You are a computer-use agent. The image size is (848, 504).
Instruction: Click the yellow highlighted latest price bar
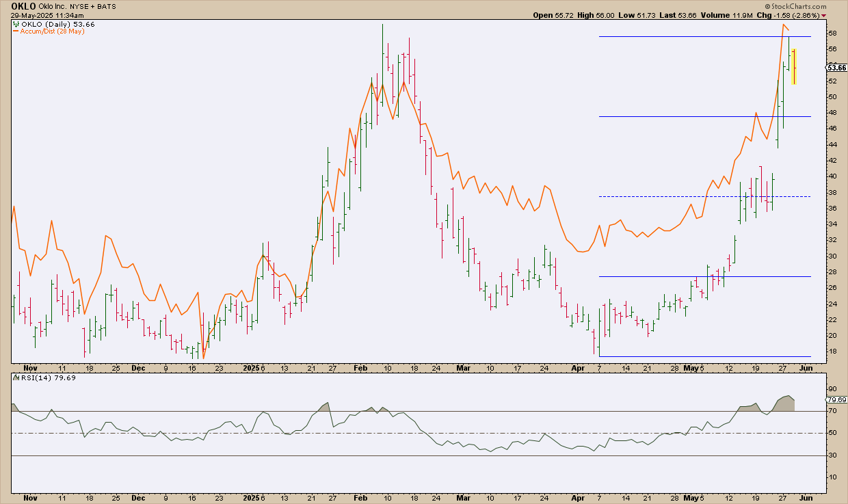coord(794,66)
